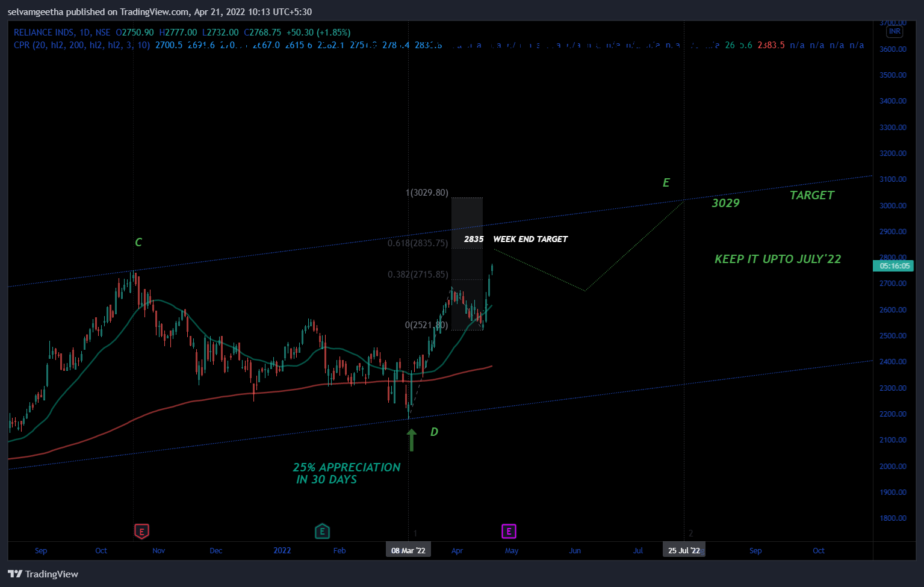Click the INR currency badge

(895, 31)
